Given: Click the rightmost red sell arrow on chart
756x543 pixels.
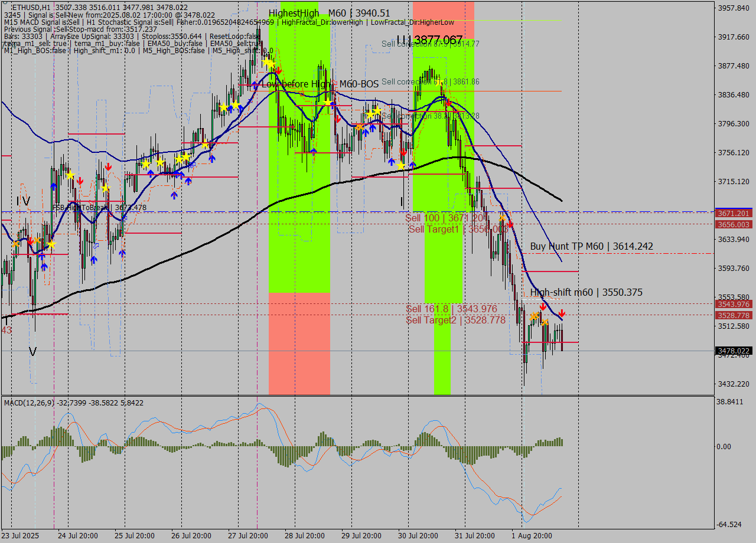Looking at the screenshot, I should (x=562, y=313).
